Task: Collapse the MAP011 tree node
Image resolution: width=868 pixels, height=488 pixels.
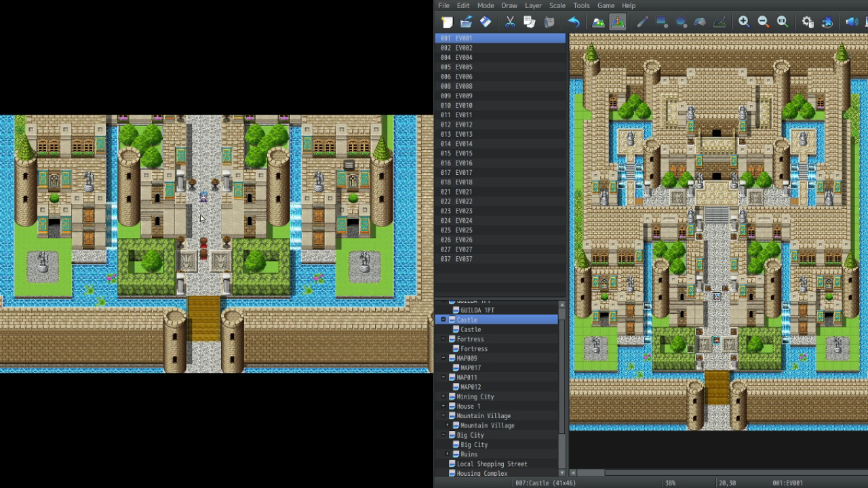Action: pyautogui.click(x=443, y=378)
